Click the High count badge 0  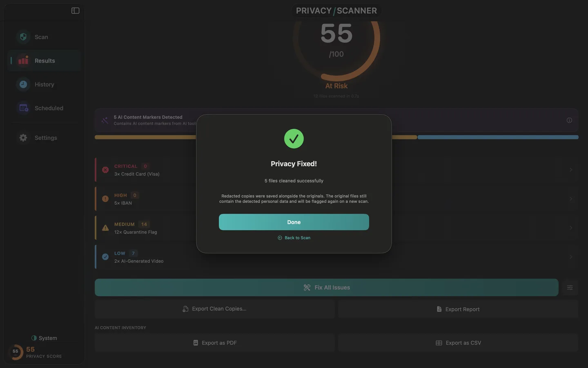(x=135, y=195)
